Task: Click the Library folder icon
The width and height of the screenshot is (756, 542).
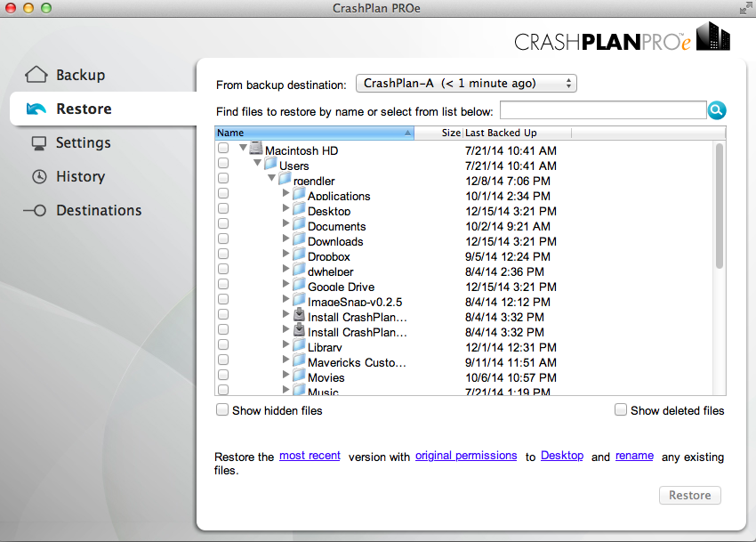Action: [300, 345]
